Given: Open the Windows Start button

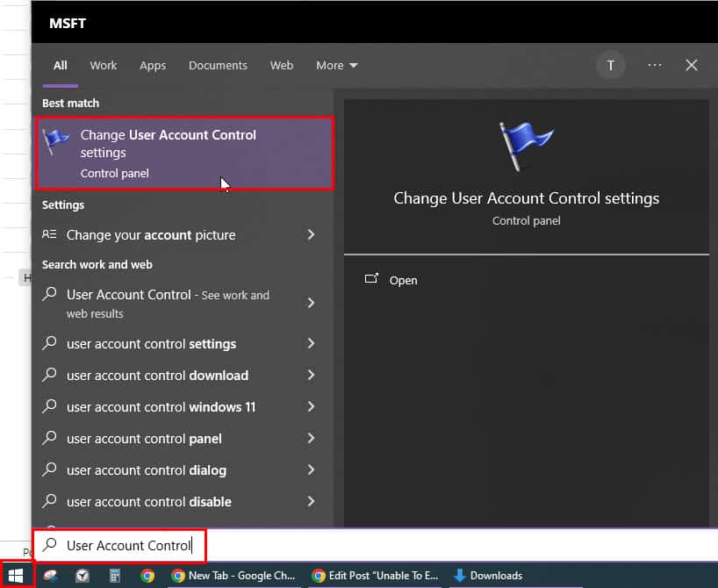Looking at the screenshot, I should pyautogui.click(x=16, y=576).
